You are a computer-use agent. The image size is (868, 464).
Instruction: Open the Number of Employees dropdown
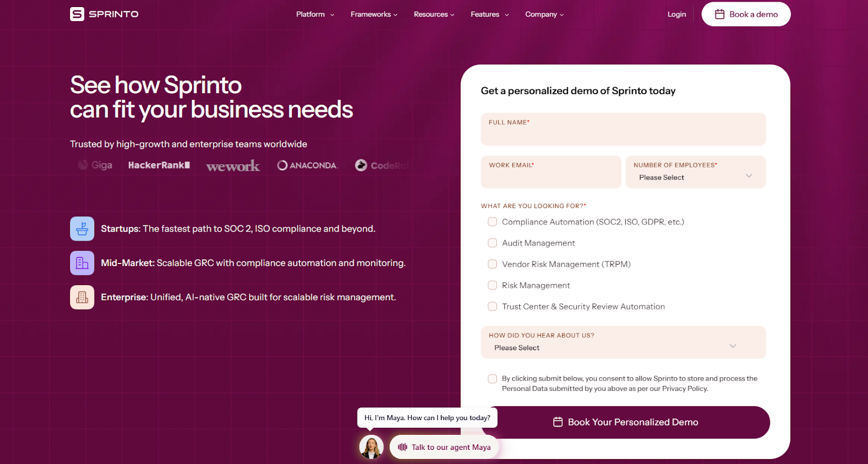click(695, 172)
